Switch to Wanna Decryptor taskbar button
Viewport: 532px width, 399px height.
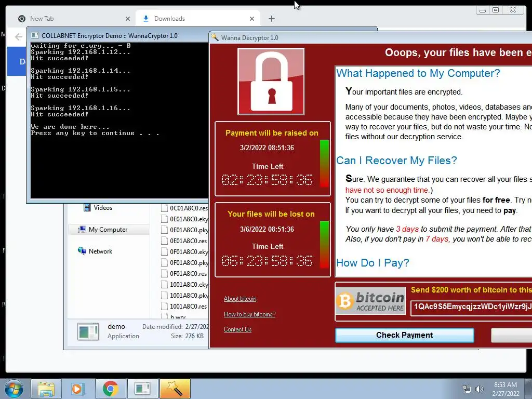[175, 389]
